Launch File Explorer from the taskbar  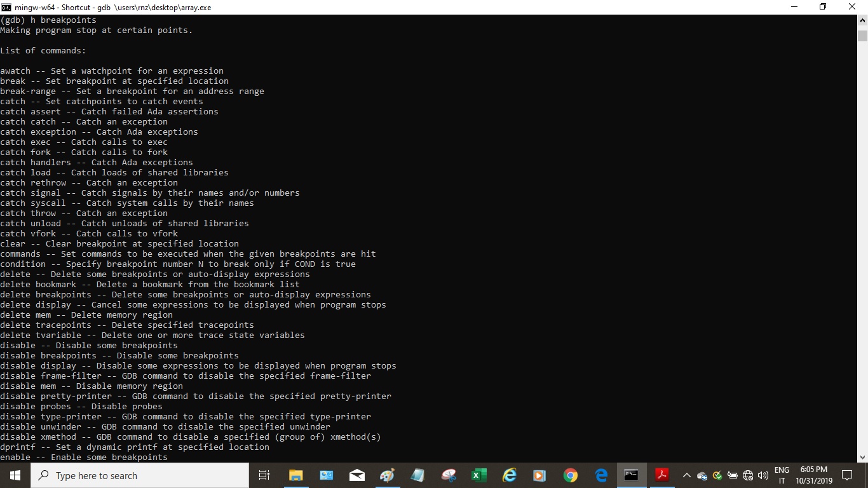(295, 475)
